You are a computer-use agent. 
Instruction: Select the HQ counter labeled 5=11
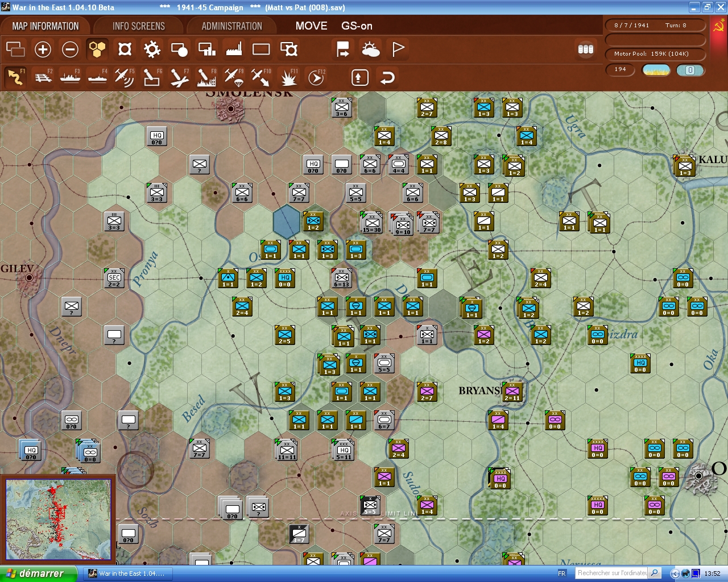[x=344, y=449]
